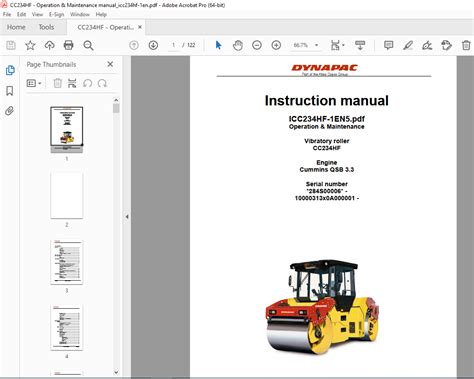Open the Window menu
This screenshot has height=379, width=474.
[x=80, y=14]
